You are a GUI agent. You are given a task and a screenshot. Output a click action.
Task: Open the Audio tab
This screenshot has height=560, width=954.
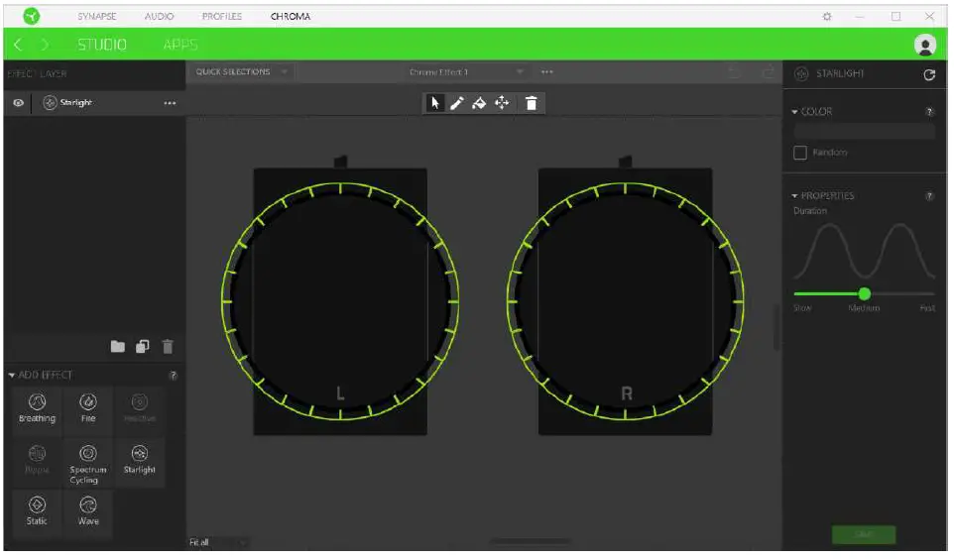click(x=159, y=17)
